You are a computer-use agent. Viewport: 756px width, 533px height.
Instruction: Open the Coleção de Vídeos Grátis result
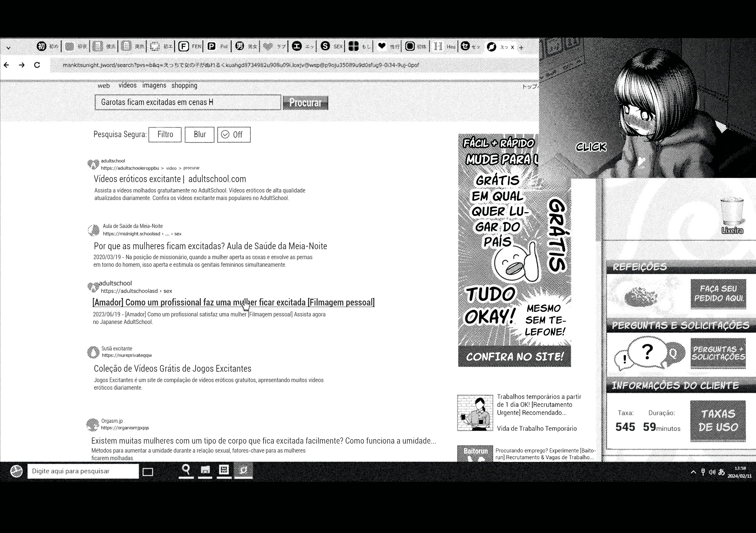pos(172,368)
